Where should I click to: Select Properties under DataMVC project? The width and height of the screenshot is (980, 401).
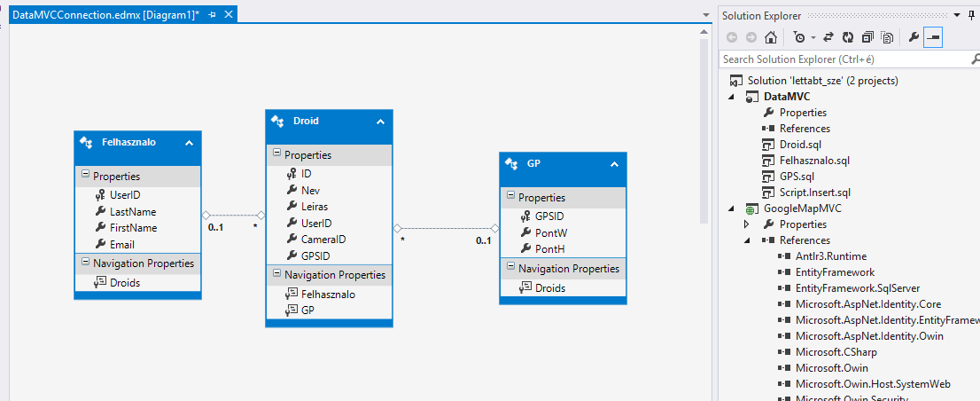[803, 113]
